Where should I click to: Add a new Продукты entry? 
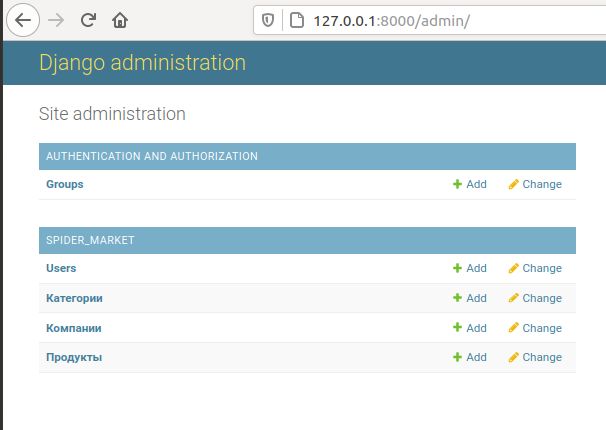[x=470, y=357]
